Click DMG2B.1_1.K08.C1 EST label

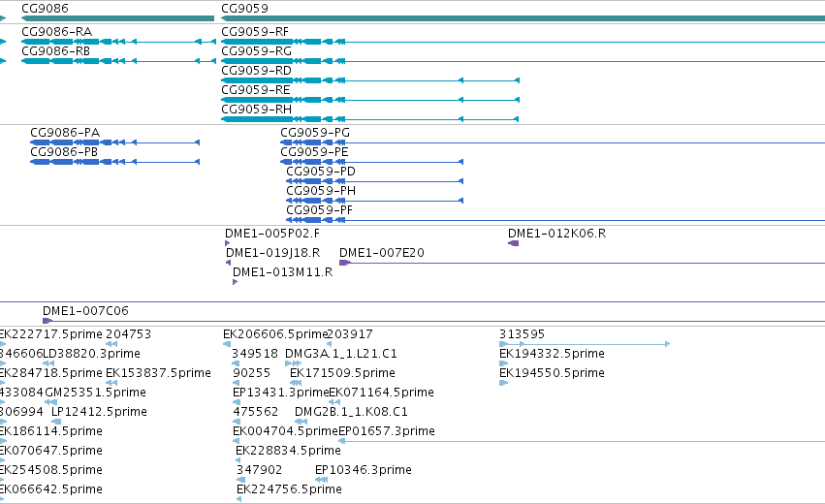pos(351,412)
